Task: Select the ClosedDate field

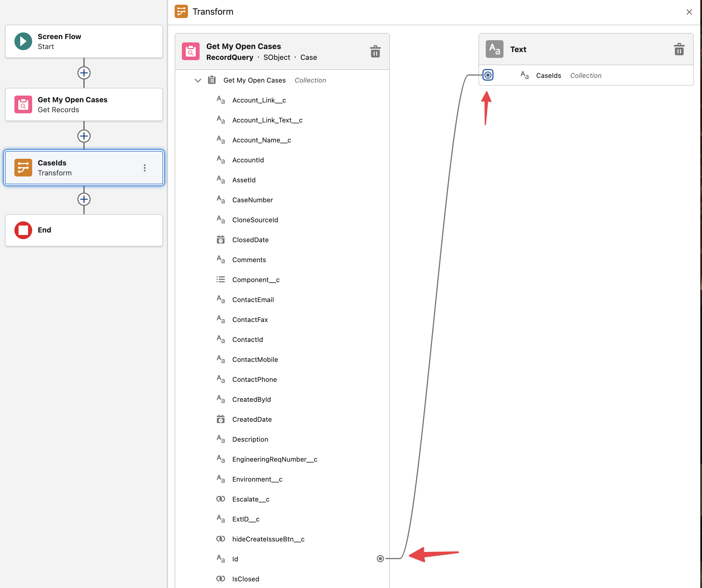Action: pyautogui.click(x=250, y=240)
